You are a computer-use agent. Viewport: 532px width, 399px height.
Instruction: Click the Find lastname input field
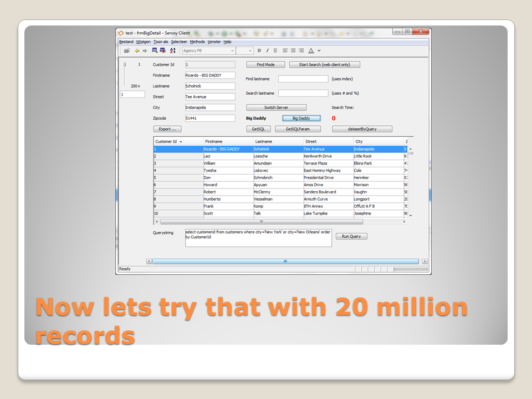(303, 79)
